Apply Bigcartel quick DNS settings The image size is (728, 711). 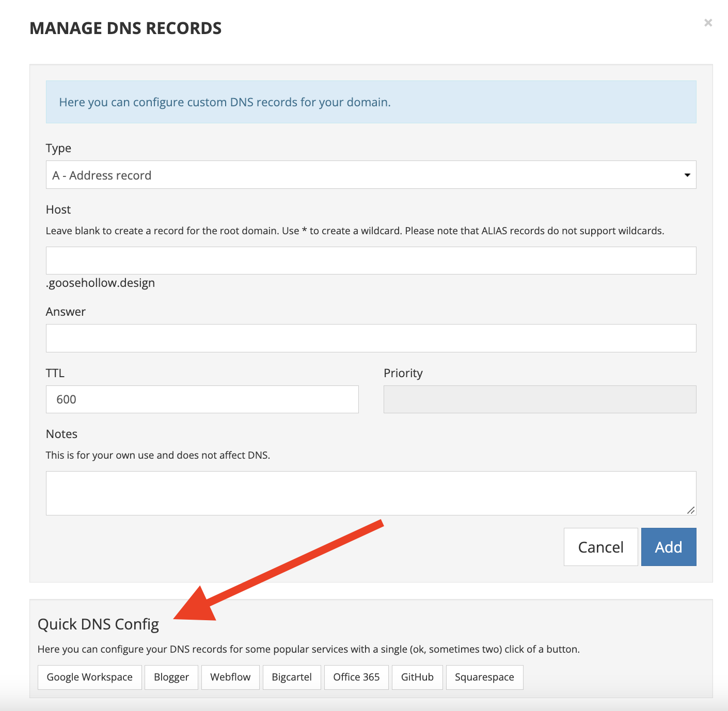292,677
